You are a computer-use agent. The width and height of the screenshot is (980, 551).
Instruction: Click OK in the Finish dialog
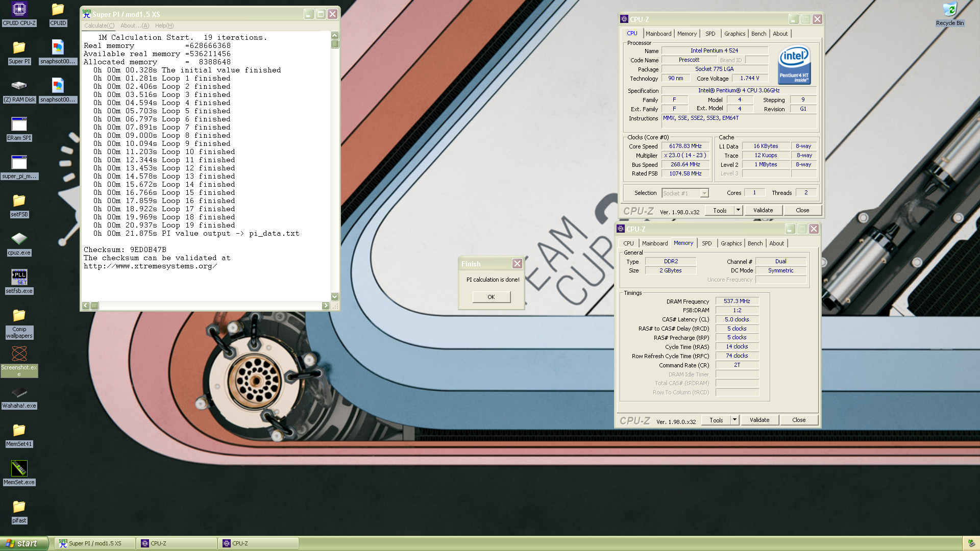click(491, 297)
